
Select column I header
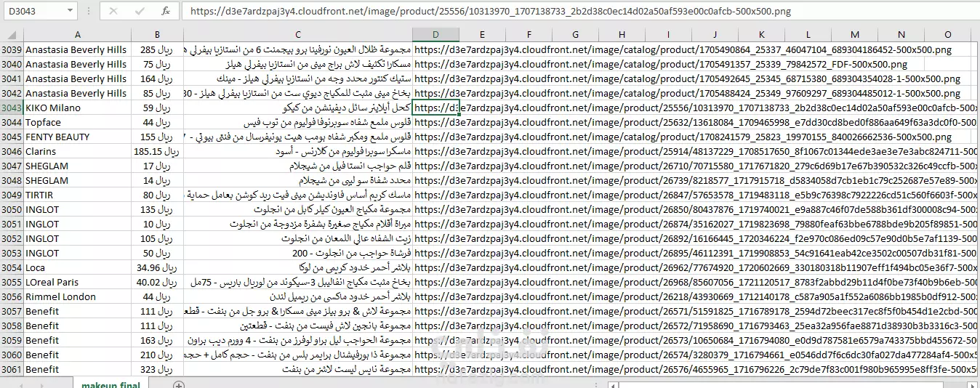(x=668, y=35)
